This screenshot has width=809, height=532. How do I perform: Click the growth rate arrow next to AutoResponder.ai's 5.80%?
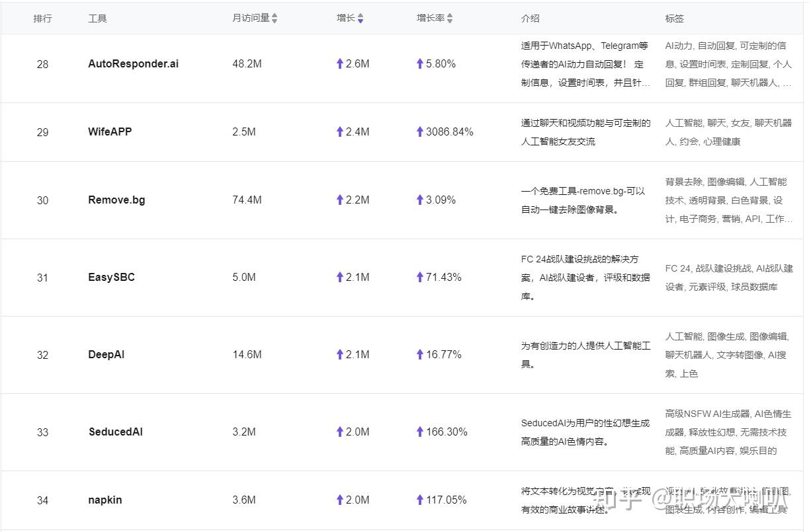point(419,63)
